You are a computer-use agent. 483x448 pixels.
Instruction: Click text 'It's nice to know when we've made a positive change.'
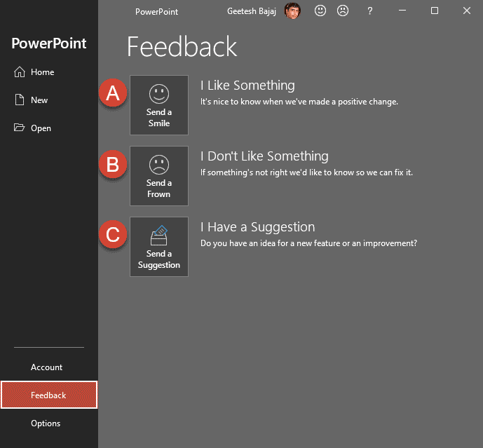[x=299, y=102]
